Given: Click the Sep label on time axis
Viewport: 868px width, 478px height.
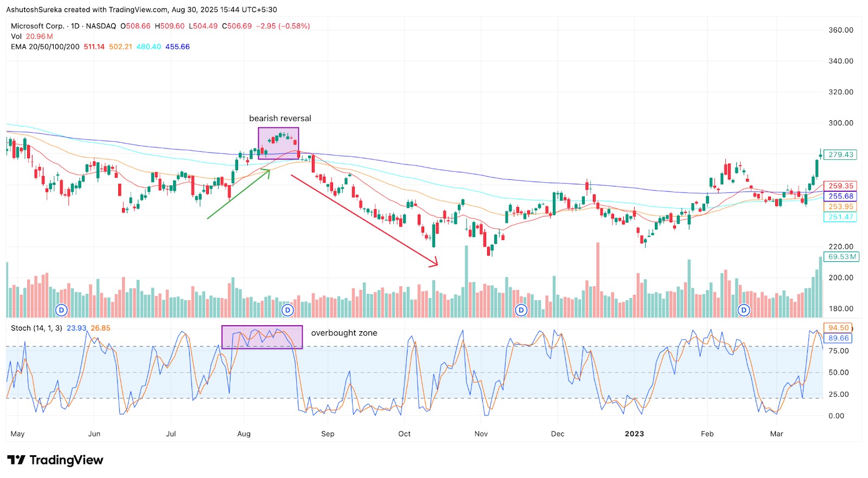Looking at the screenshot, I should (328, 434).
